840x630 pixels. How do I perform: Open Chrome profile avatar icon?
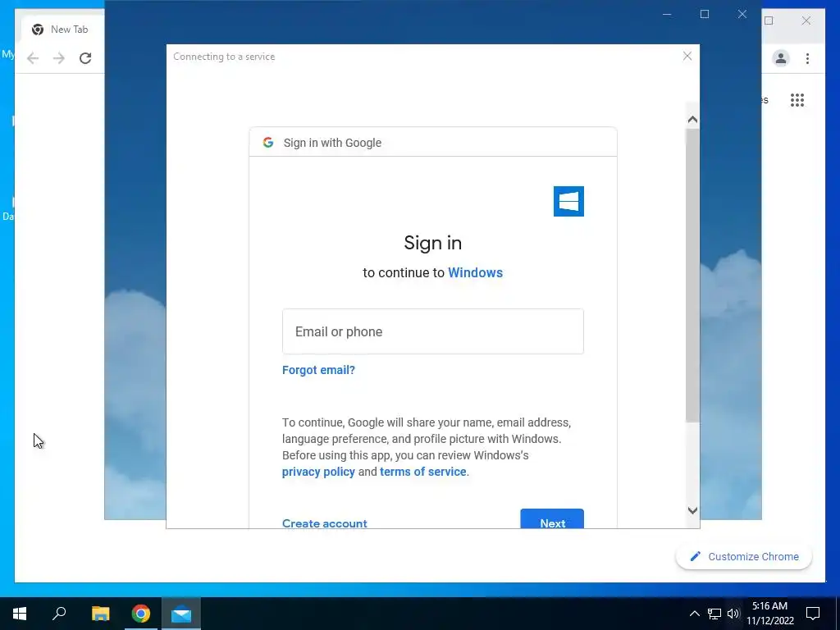[781, 58]
